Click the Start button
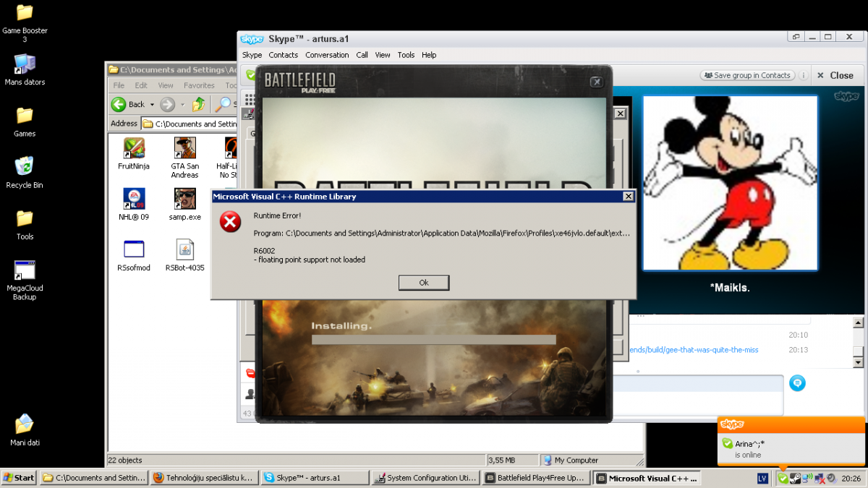This screenshot has width=868, height=488. pos(19,478)
